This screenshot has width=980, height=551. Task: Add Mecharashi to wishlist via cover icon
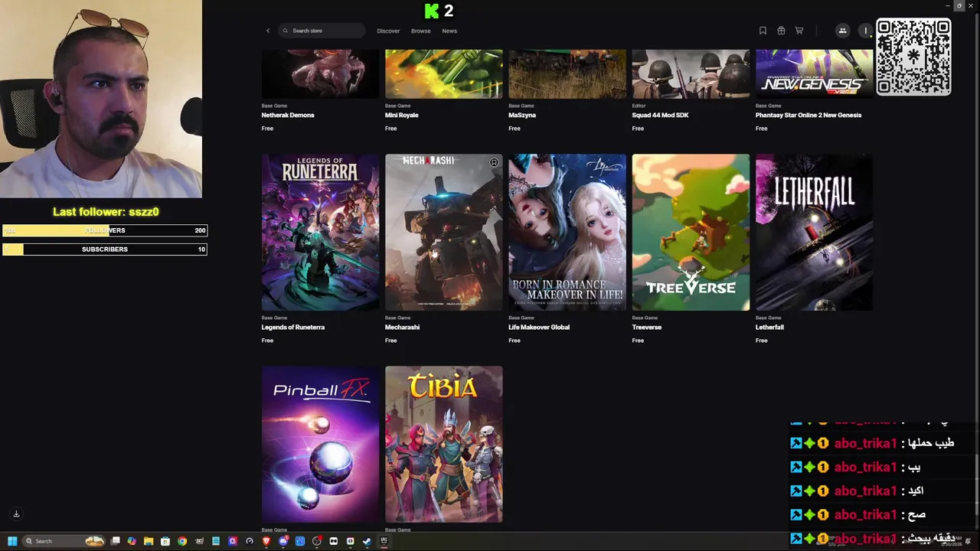pos(494,162)
